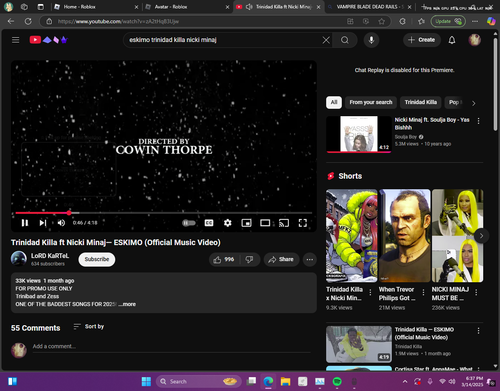This screenshot has width=500, height=391.
Task: Subscribe to LoRD KaRTeL
Action: (x=97, y=259)
